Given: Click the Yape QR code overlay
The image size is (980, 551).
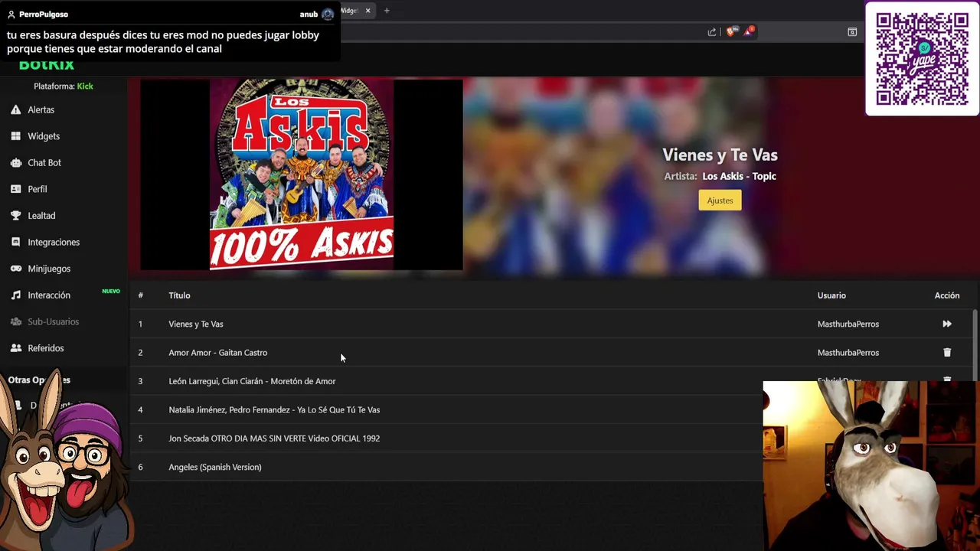Looking at the screenshot, I should coord(922,59).
